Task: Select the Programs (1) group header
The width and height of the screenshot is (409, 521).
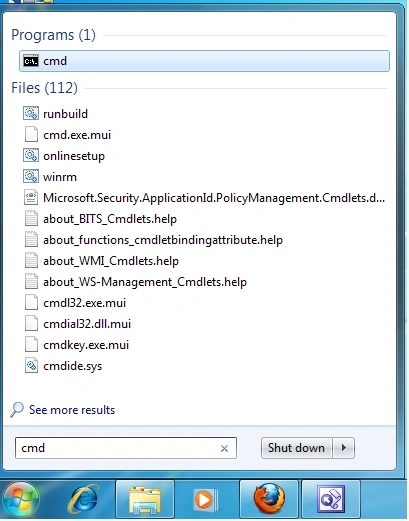Action: [53, 35]
